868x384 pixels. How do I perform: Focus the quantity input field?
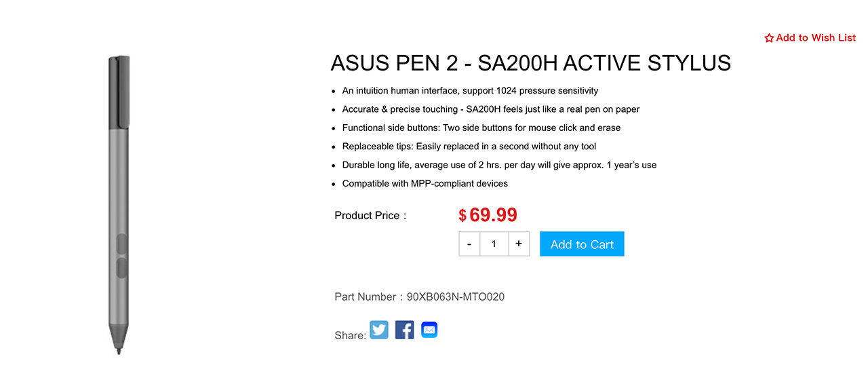click(x=494, y=244)
